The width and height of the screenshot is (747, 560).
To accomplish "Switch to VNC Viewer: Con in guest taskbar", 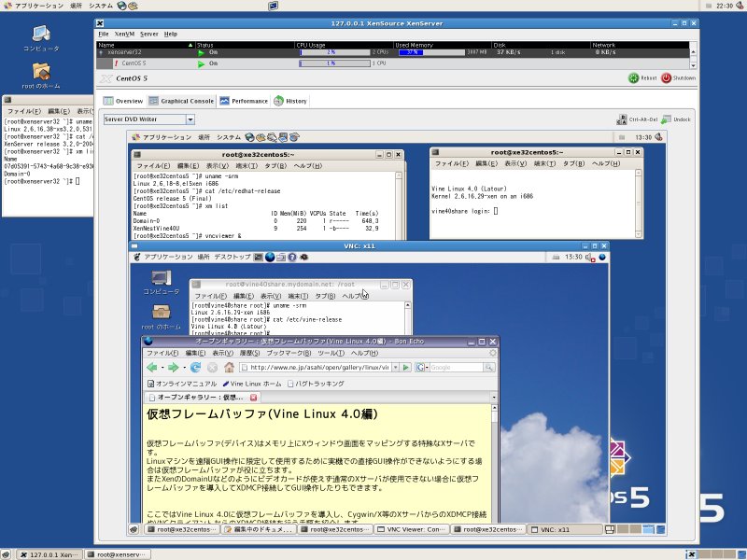I will point(412,529).
